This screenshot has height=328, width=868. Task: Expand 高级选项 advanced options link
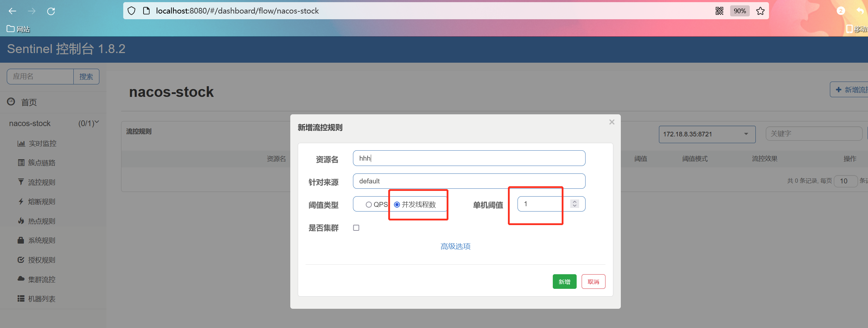pos(456,246)
